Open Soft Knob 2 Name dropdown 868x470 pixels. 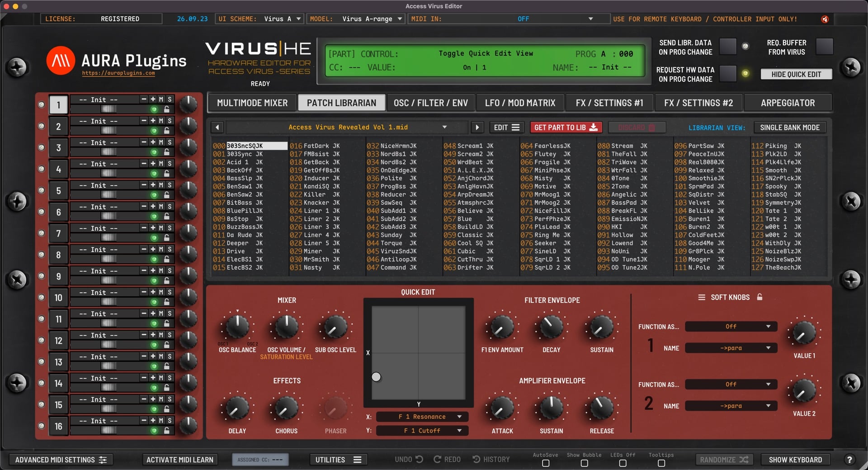pos(731,406)
